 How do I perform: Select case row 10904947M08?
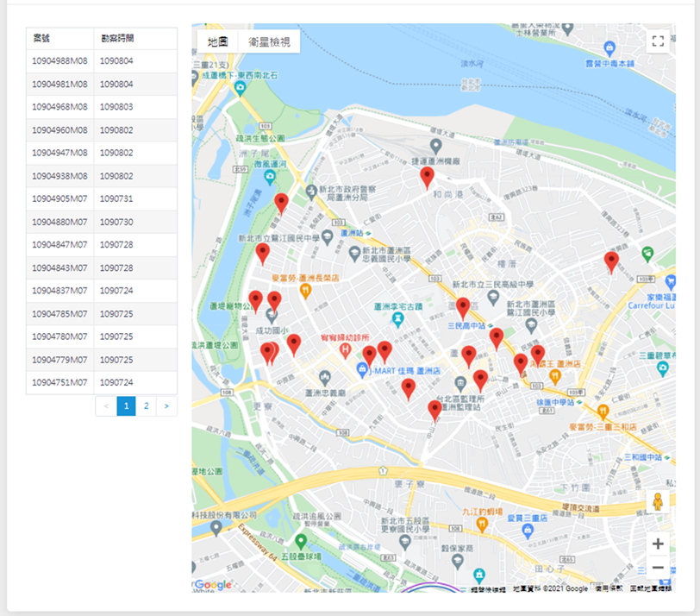(102, 153)
